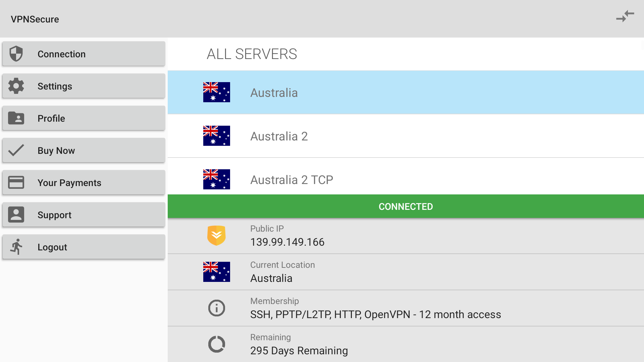The height and width of the screenshot is (362, 644).
Task: Click the credit card icon for Your Payments
Action: [x=16, y=182]
